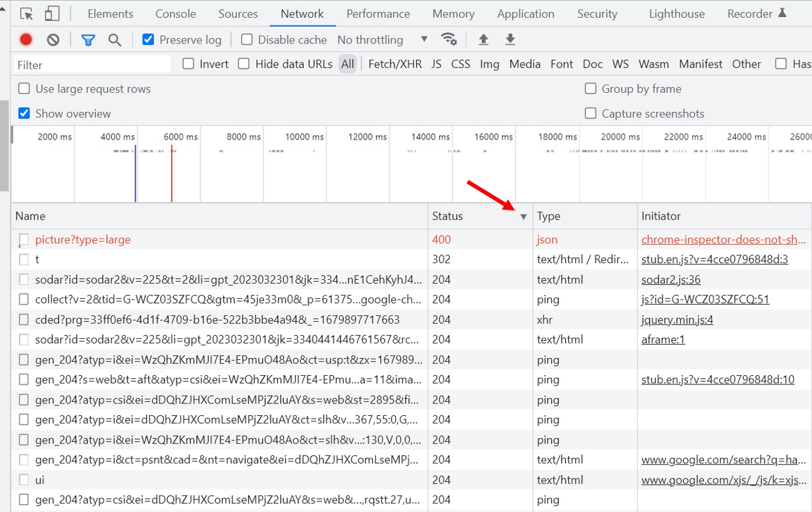Click the import HAR upload arrow
The image size is (812, 512).
483,39
